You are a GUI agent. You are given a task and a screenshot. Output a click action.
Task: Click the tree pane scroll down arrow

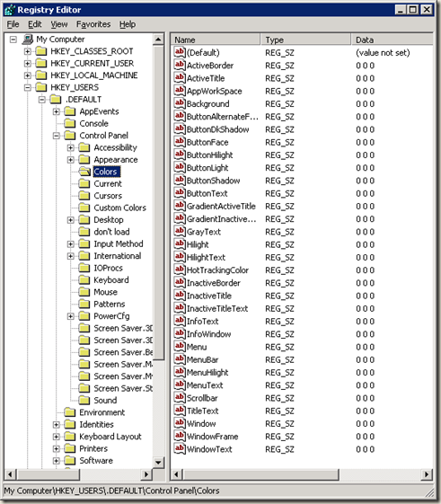pos(158,463)
